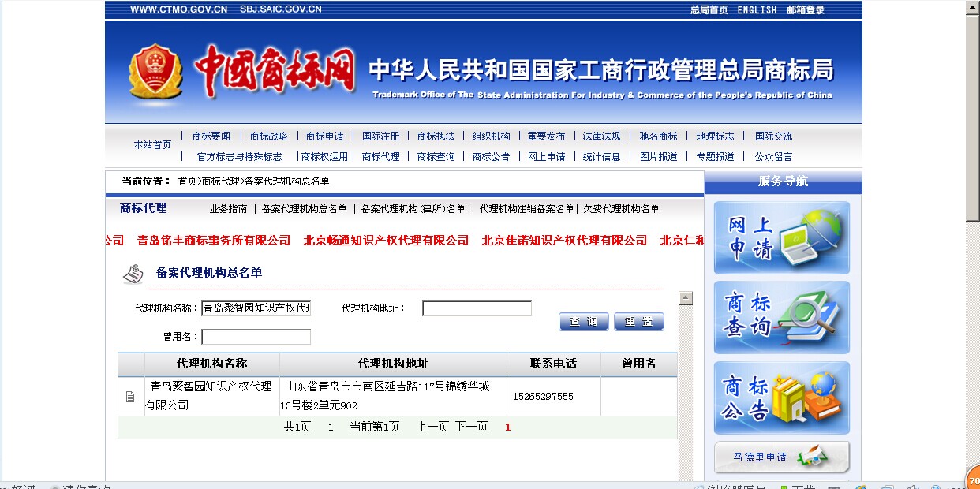Open the 商标申请 navigation menu item
Viewport: 980px width, 489px height.
(324, 136)
